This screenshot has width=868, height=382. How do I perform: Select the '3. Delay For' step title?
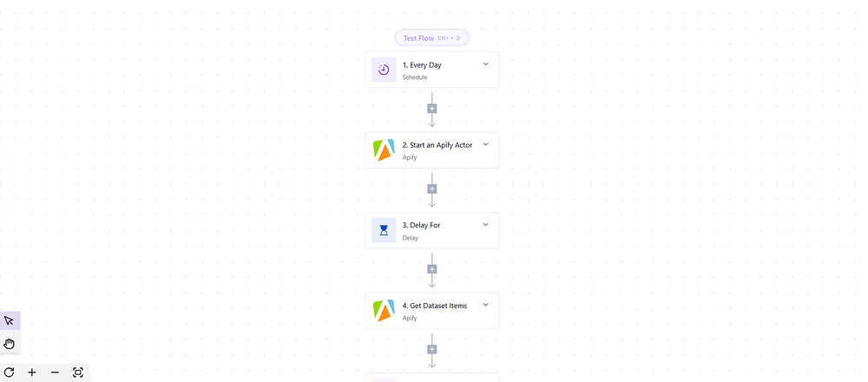(x=421, y=225)
